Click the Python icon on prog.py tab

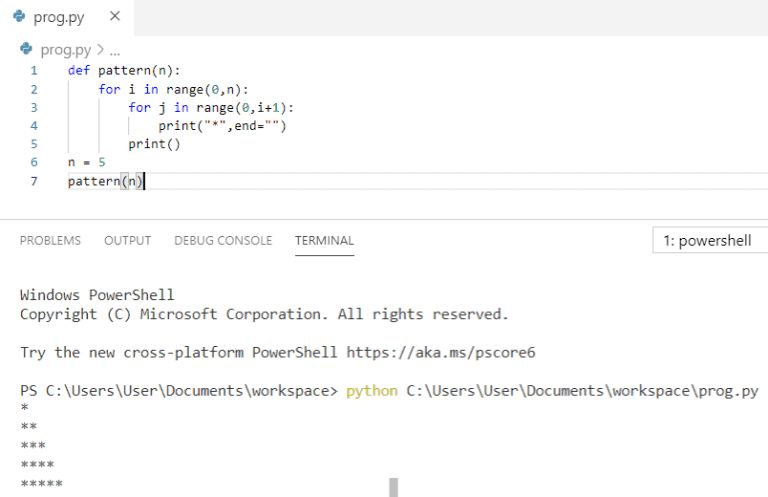click(19, 16)
